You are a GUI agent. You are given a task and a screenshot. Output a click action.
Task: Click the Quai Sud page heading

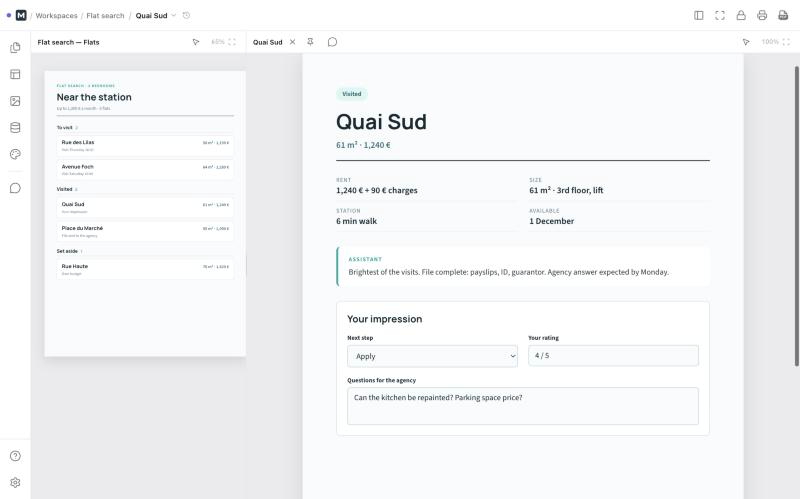click(381, 122)
